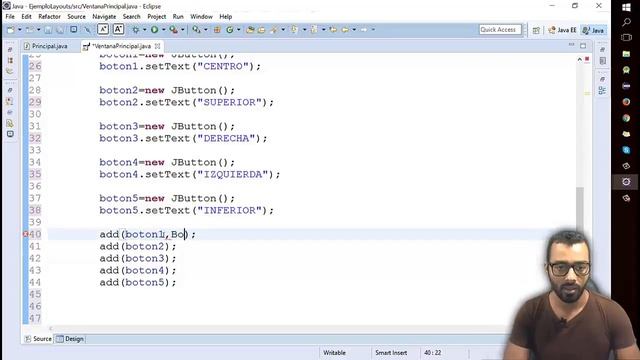Open the Help menu
Image resolution: width=640 pixels, height=360 pixels.
pyautogui.click(x=226, y=16)
